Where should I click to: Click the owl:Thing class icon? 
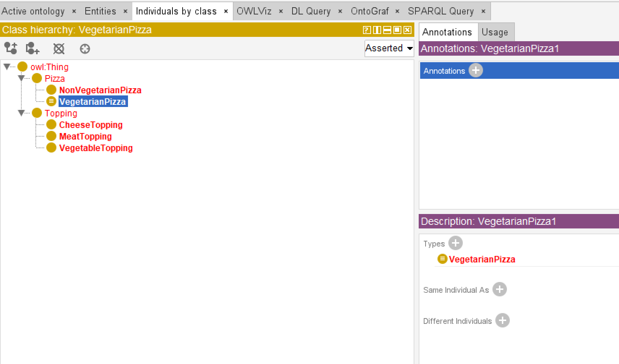click(22, 67)
